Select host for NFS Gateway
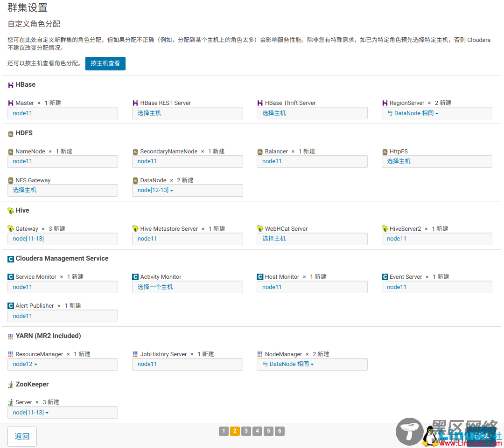The image size is (504, 448). (63, 190)
